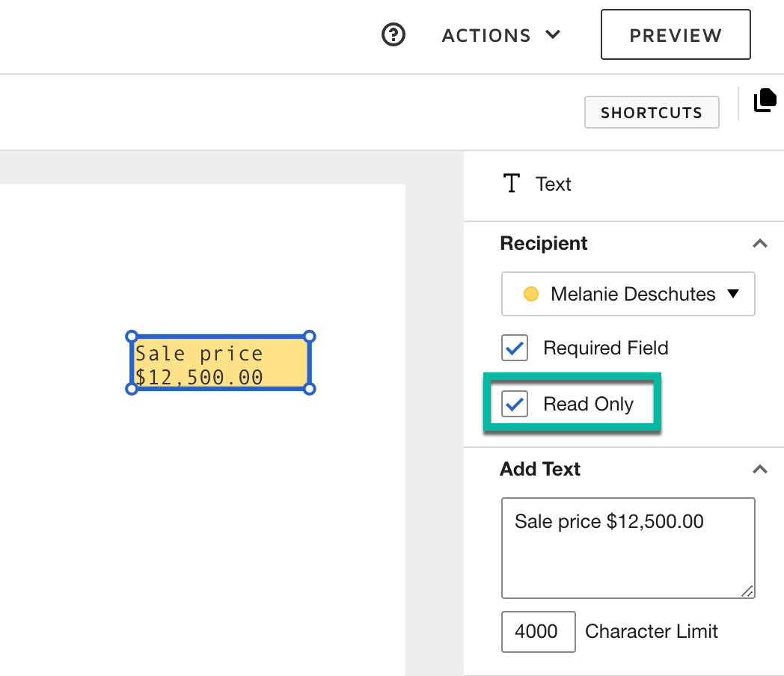784x676 pixels.
Task: Click the yellow recipient color dot
Action: pos(531,294)
